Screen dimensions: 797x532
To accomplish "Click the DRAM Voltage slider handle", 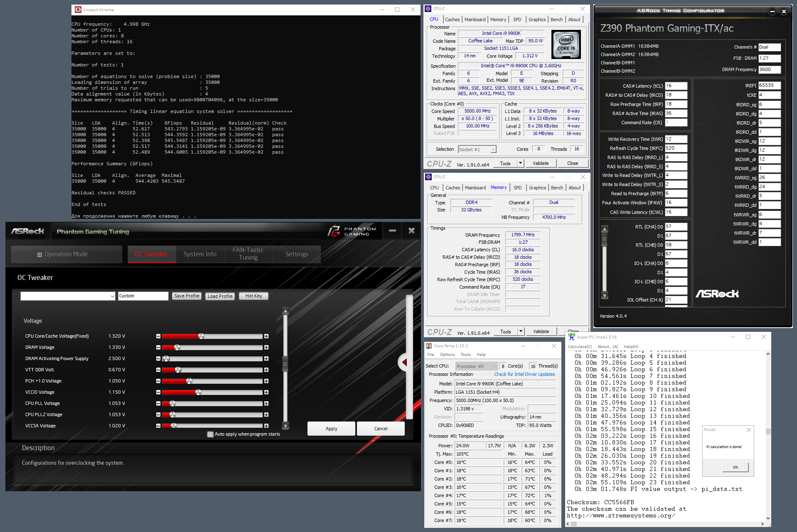I will (177, 347).
